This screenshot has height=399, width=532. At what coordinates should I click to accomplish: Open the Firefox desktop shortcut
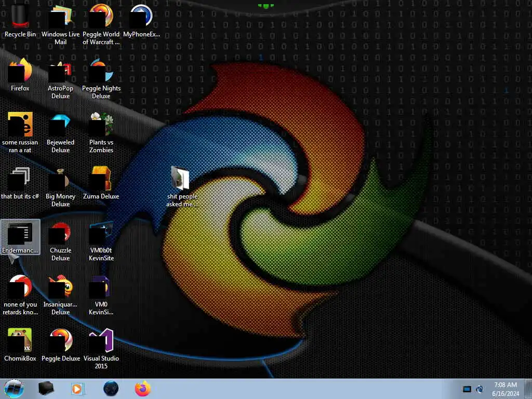[x=20, y=75]
